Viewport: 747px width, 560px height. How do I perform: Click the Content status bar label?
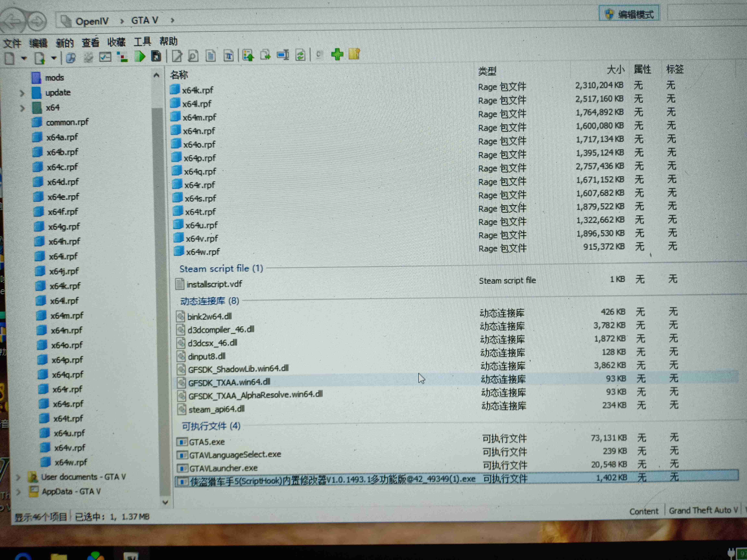coord(644,511)
